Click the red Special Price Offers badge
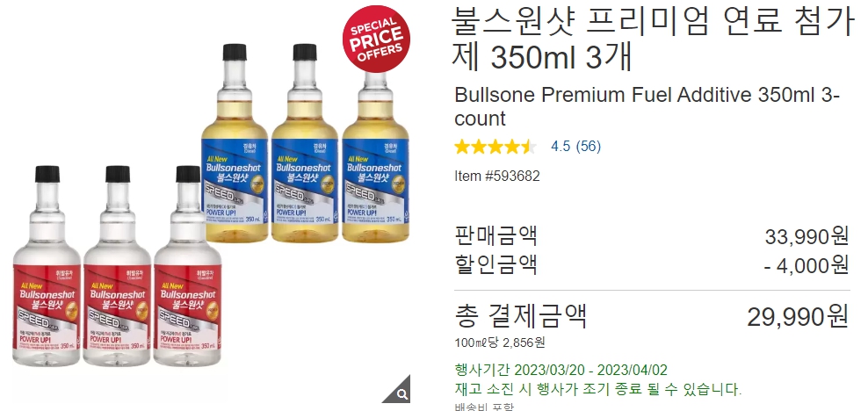The width and height of the screenshot is (868, 411). [376, 39]
